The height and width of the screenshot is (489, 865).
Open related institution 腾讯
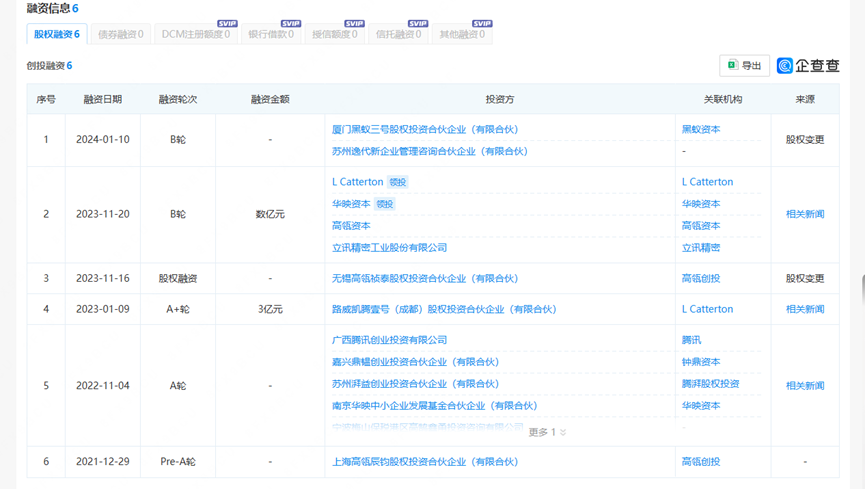691,340
